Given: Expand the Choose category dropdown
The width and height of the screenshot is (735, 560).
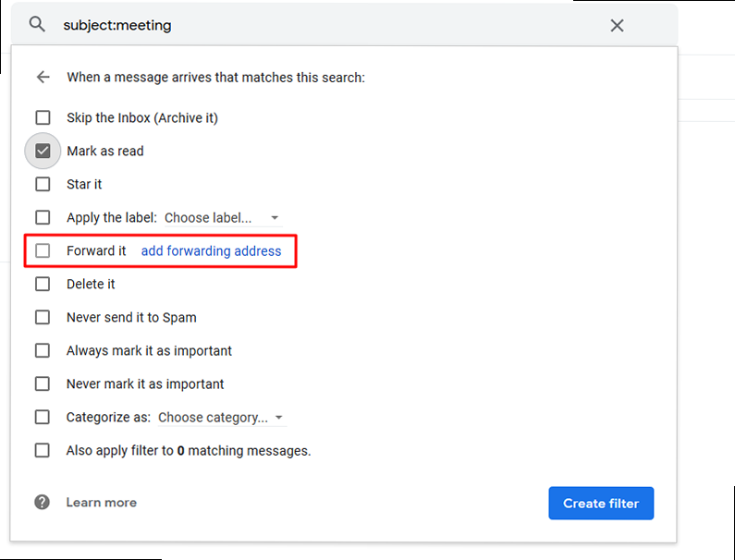Looking at the screenshot, I should point(221,418).
